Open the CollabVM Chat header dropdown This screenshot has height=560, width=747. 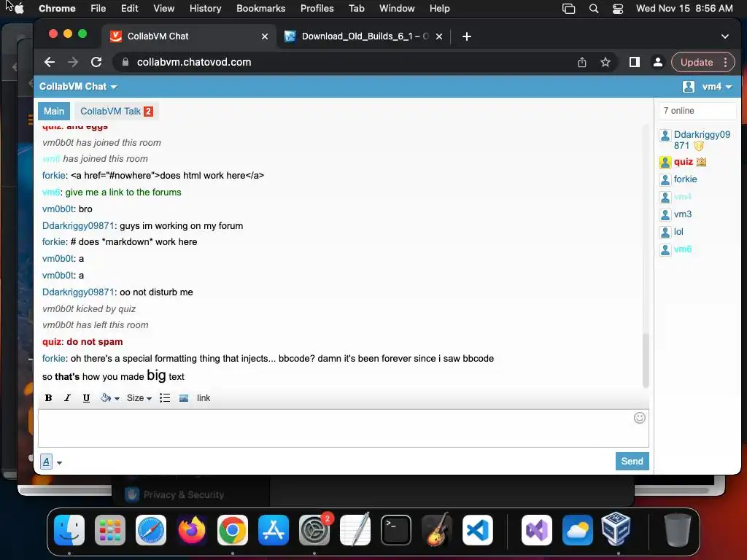[x=78, y=87]
